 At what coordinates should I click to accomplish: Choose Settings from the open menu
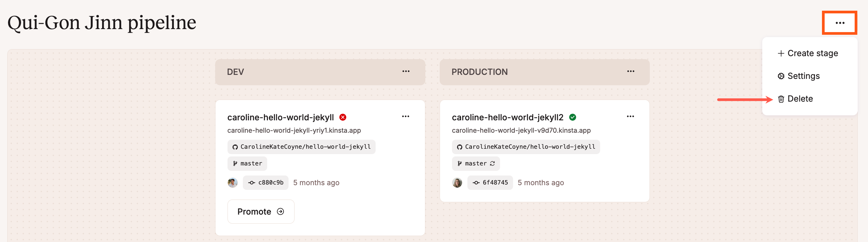(x=804, y=76)
